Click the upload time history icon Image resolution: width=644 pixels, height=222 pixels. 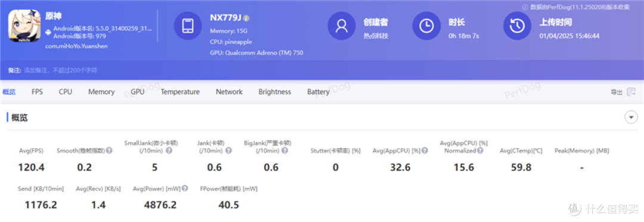tap(518, 26)
